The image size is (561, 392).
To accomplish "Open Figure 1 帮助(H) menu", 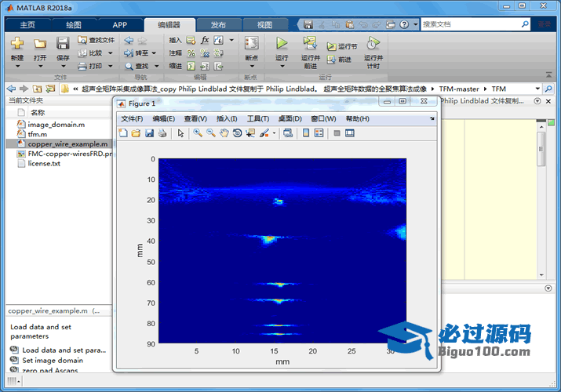I will (358, 118).
